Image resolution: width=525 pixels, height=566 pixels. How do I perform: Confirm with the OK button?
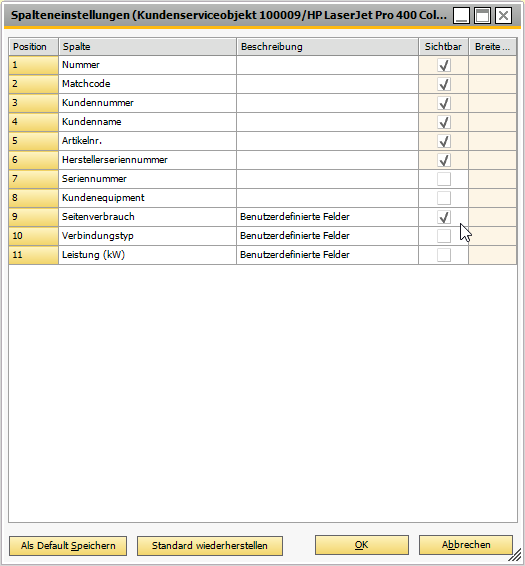[x=362, y=545]
